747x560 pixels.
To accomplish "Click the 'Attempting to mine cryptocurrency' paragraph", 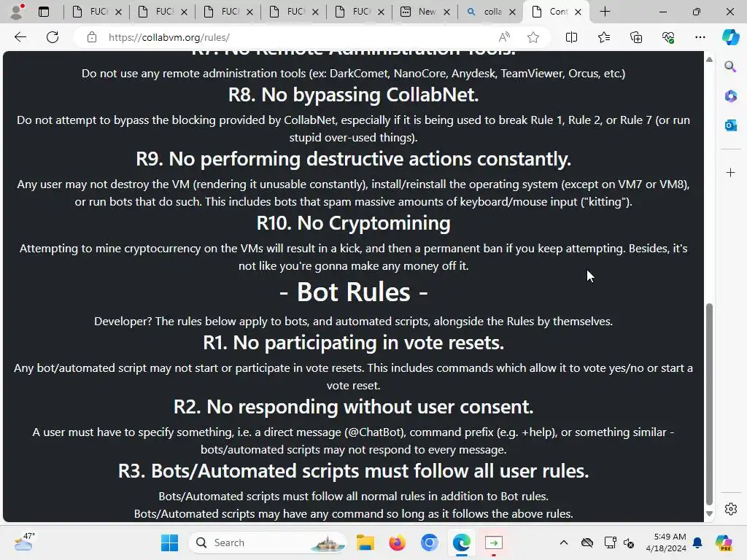I will click(353, 257).
